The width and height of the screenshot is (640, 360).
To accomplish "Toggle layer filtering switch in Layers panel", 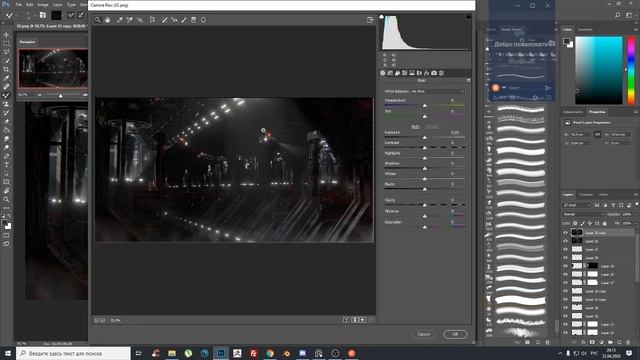I will (x=636, y=204).
